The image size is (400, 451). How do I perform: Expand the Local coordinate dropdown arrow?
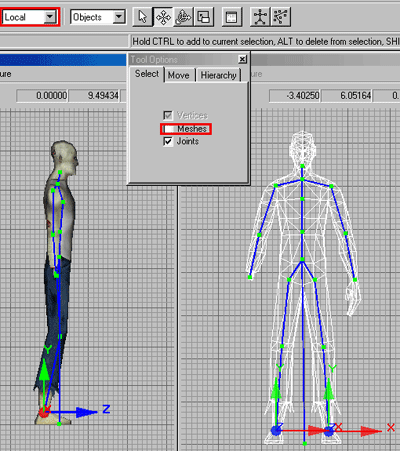(x=50, y=17)
